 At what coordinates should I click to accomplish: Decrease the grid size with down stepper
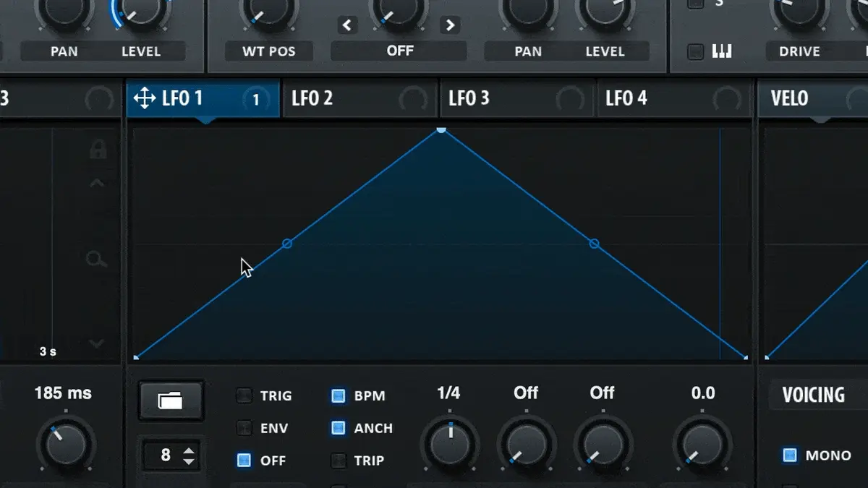coord(189,461)
